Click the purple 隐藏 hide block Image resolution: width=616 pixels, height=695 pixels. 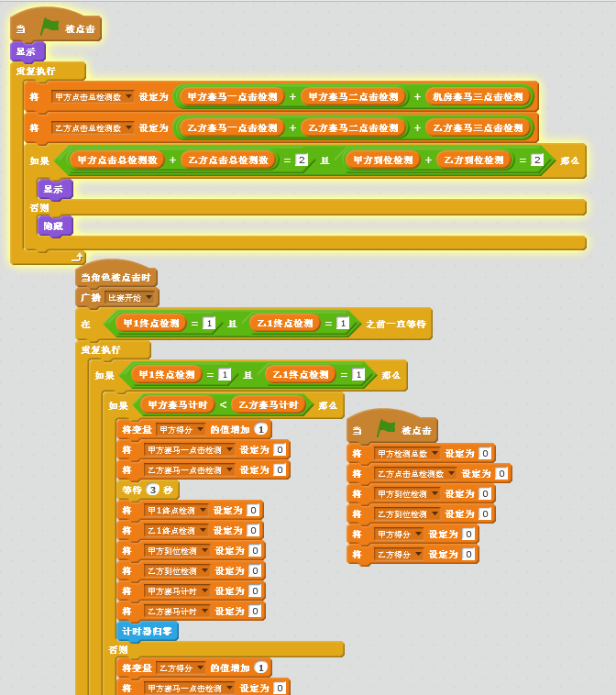coord(54,226)
